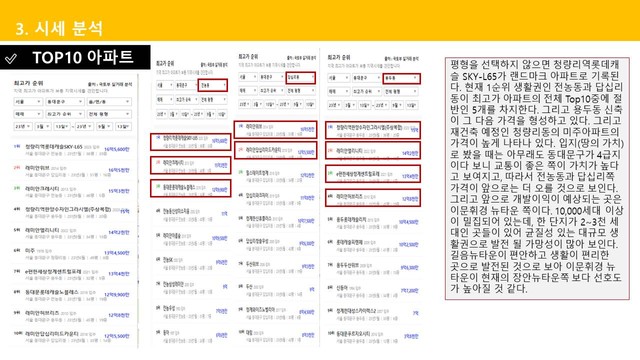Click the 3. 시세 분석 slide title

click(59, 28)
